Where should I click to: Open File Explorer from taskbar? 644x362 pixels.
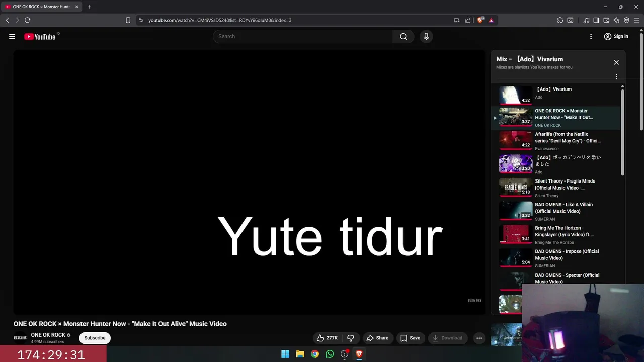tap(300, 354)
